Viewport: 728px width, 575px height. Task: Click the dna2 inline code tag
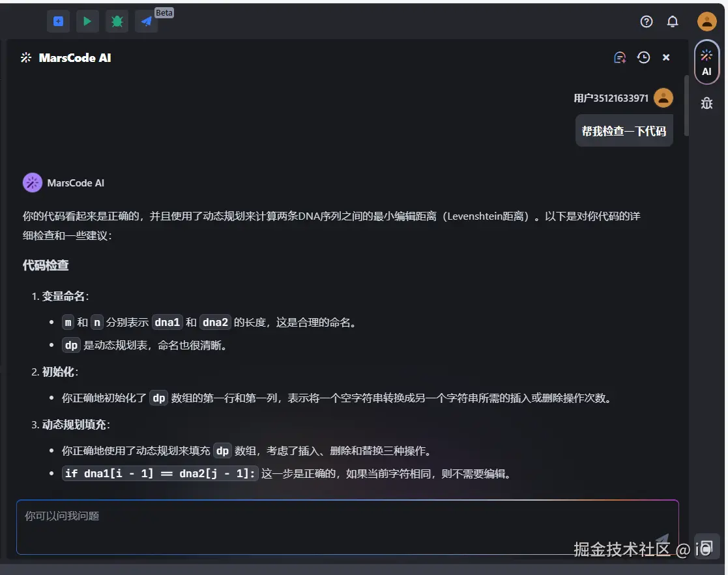[x=216, y=322]
